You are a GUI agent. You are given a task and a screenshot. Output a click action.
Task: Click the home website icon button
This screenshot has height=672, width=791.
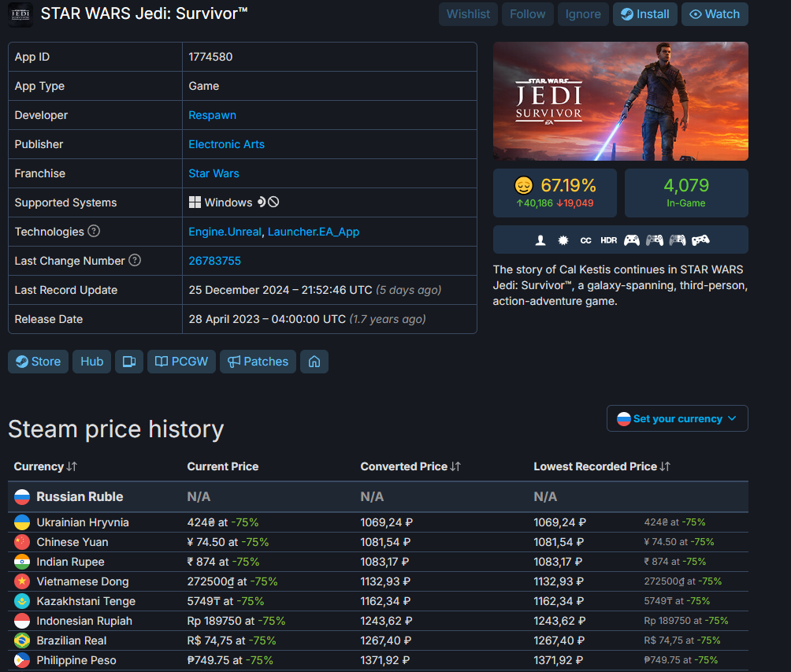(x=314, y=362)
